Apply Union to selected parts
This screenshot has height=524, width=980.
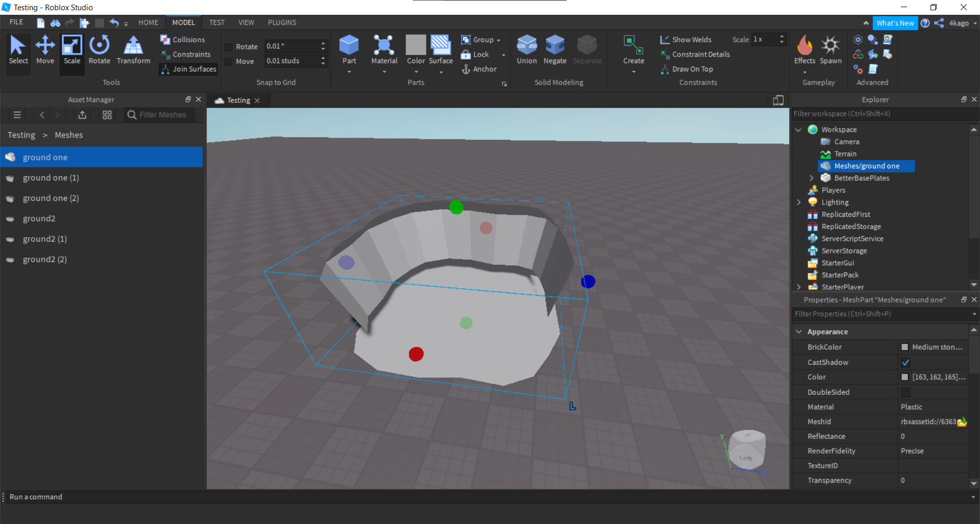click(x=527, y=50)
